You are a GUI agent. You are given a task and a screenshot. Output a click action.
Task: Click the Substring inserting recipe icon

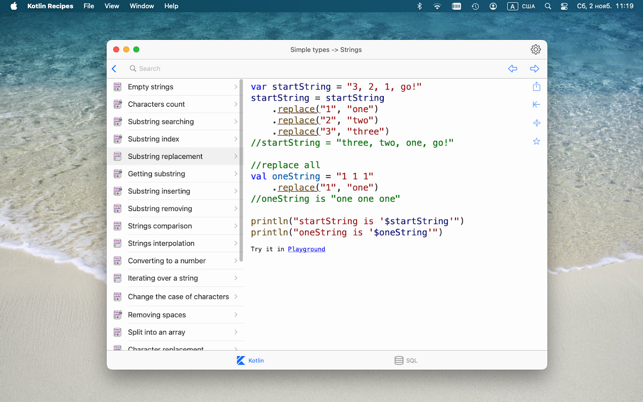(x=118, y=191)
